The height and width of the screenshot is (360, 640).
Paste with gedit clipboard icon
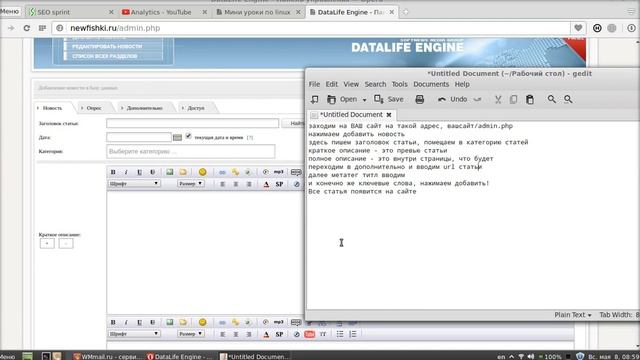point(530,99)
